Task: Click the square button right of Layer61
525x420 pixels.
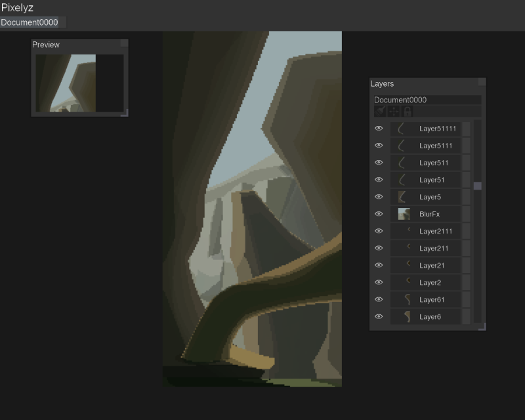Action: 466,299
